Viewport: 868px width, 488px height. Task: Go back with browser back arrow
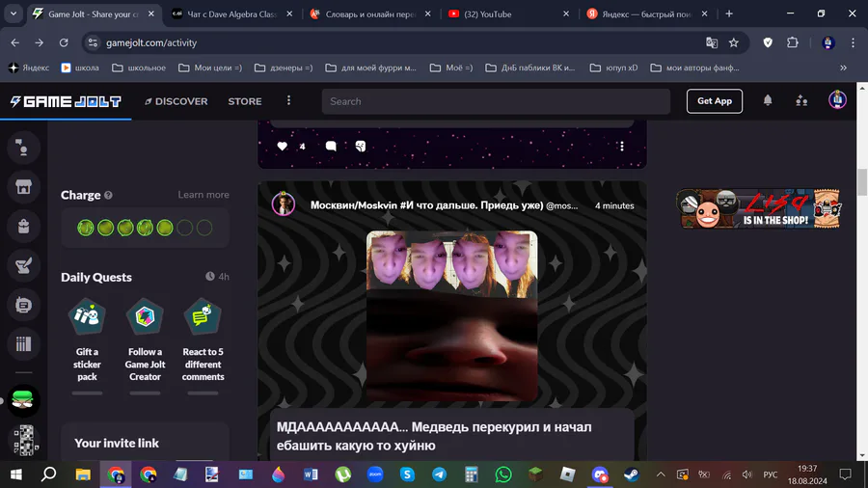[14, 42]
